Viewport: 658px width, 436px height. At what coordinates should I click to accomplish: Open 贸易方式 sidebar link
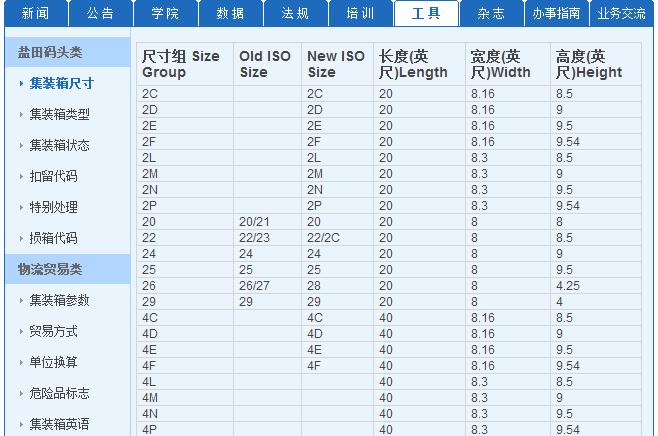click(53, 331)
